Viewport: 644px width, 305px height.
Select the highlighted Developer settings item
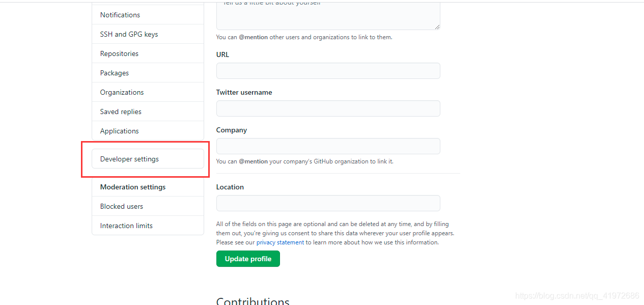tap(129, 158)
